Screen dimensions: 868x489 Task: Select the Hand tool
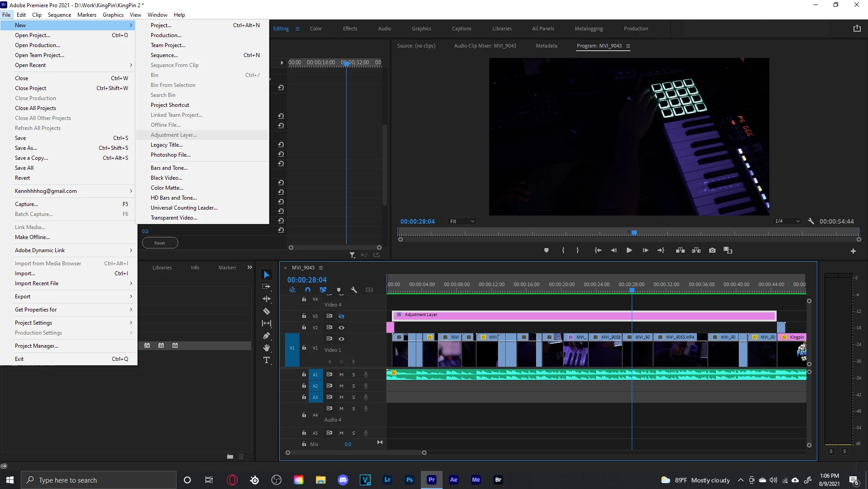267,348
